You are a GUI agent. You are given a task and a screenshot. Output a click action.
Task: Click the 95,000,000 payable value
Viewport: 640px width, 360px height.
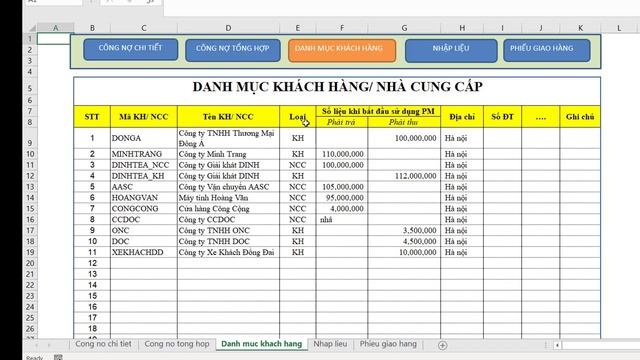click(342, 198)
